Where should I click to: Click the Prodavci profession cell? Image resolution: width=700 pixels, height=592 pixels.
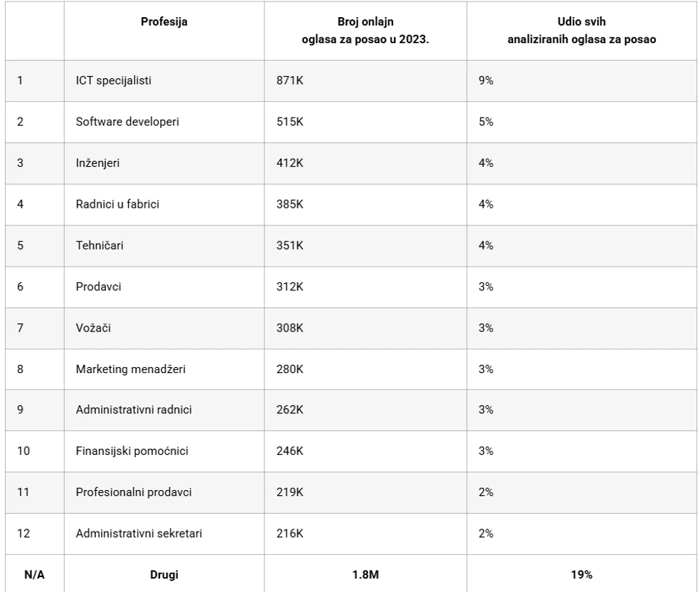coord(98,287)
